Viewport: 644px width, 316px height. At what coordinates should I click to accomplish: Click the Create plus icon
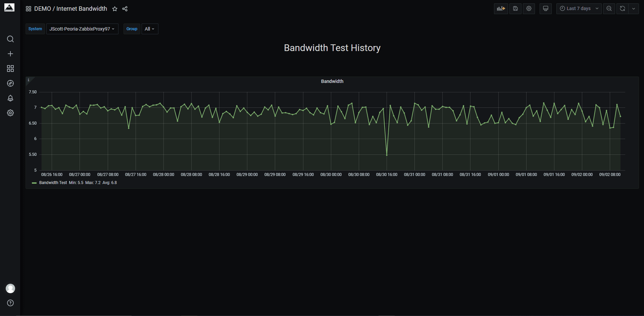point(10,54)
